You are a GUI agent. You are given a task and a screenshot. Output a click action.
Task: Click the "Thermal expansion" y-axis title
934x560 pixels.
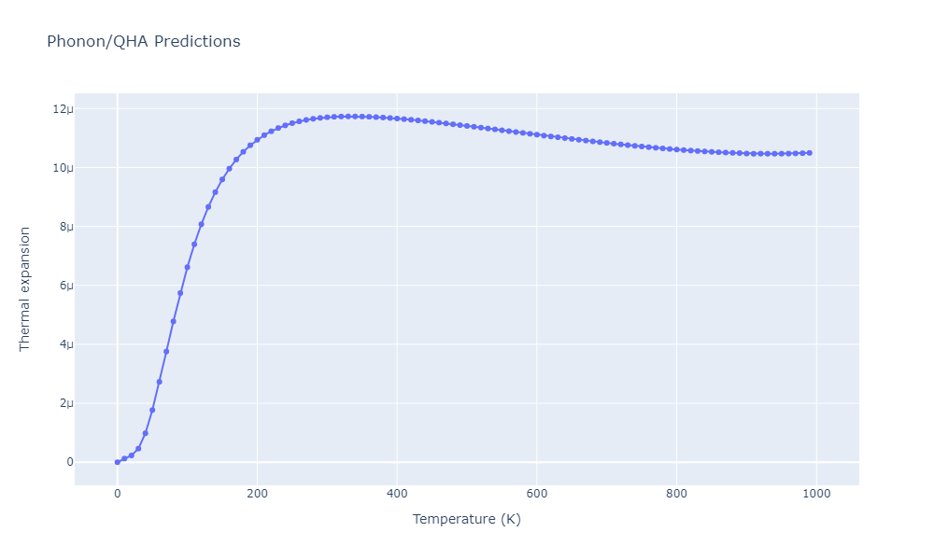coord(25,288)
